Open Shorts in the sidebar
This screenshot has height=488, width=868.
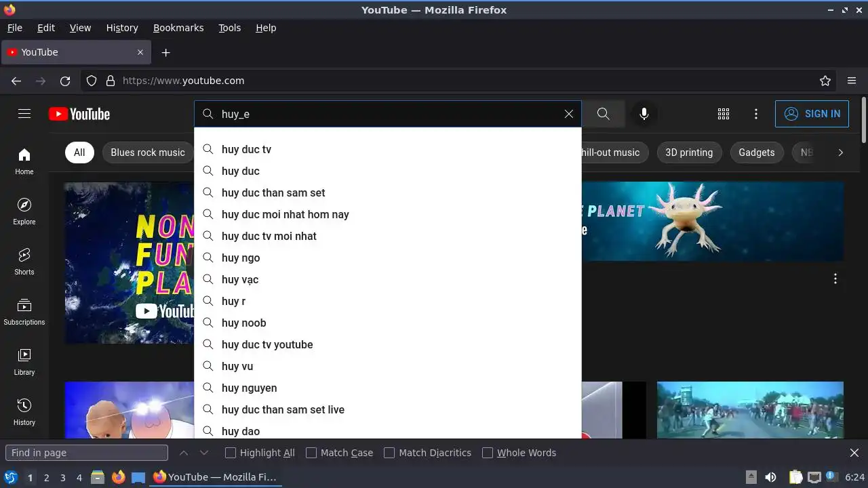coord(24,262)
